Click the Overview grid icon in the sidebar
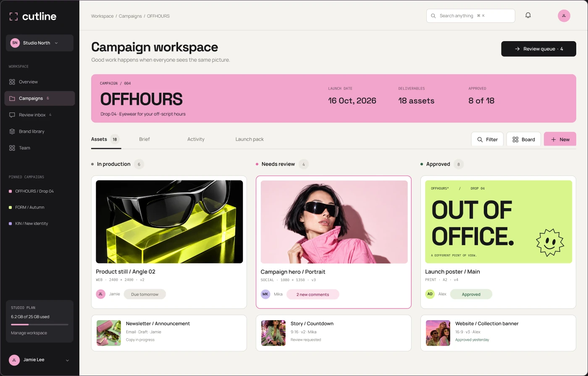 (12, 82)
